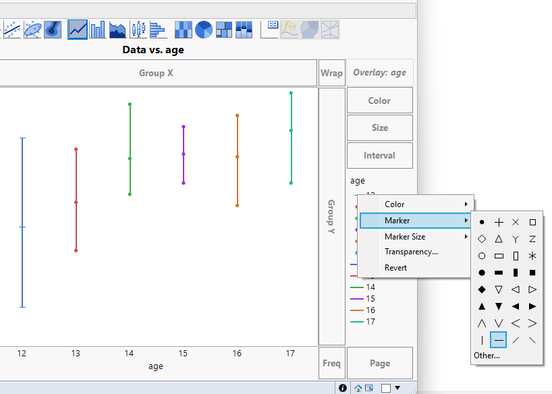The width and height of the screenshot is (552, 394).
Task: Select the Mosaic chart type icon
Action: (x=244, y=30)
